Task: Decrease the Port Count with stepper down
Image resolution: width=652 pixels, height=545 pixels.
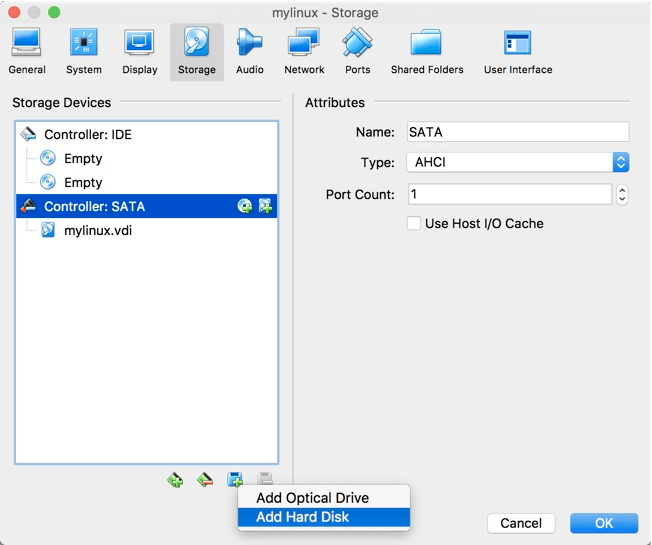Action: pos(622,199)
